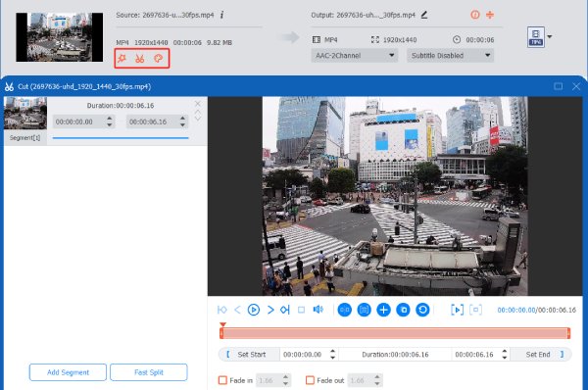Image resolution: width=588 pixels, height=390 pixels.
Task: Click Segment[1] thumbnail in segment list
Action: (25, 114)
